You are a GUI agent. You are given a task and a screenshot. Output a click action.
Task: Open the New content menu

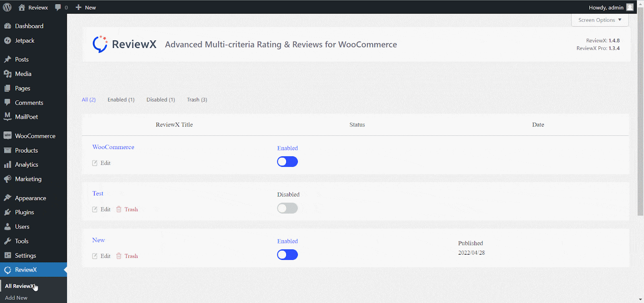86,7
